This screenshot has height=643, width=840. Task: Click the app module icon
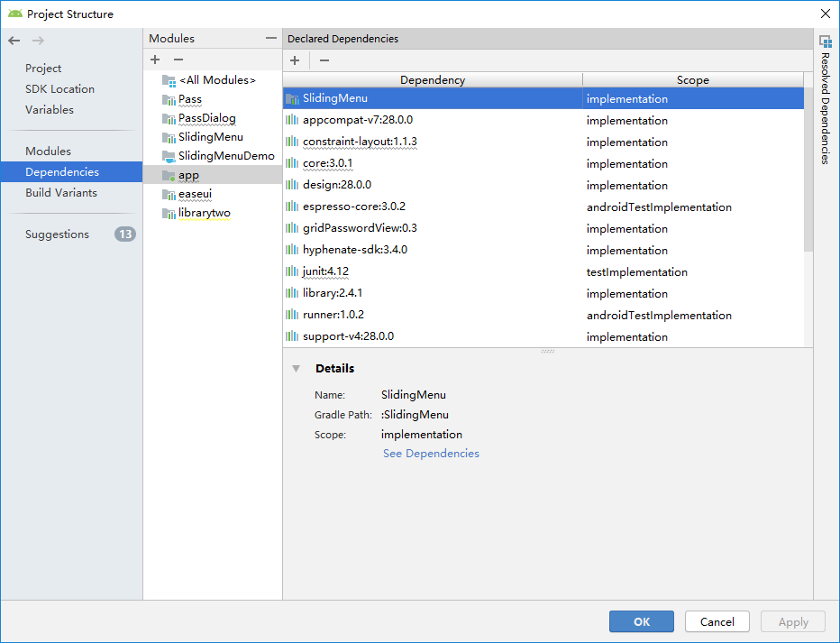(x=169, y=175)
